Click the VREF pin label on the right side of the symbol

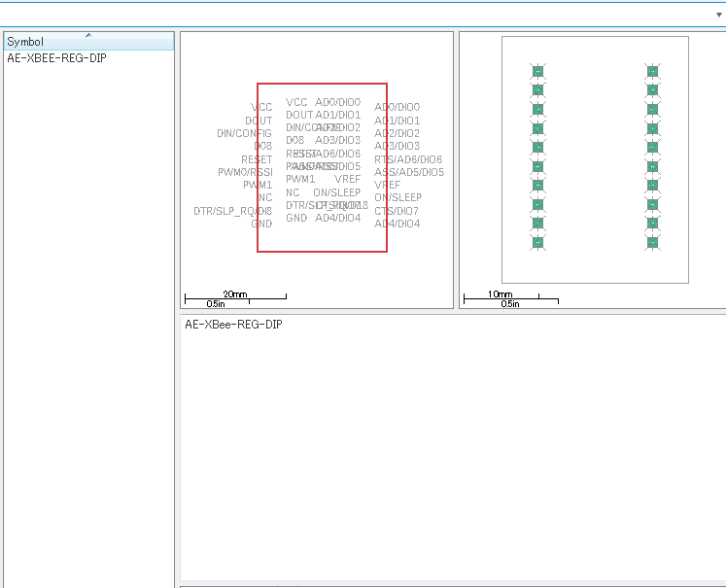point(387,185)
